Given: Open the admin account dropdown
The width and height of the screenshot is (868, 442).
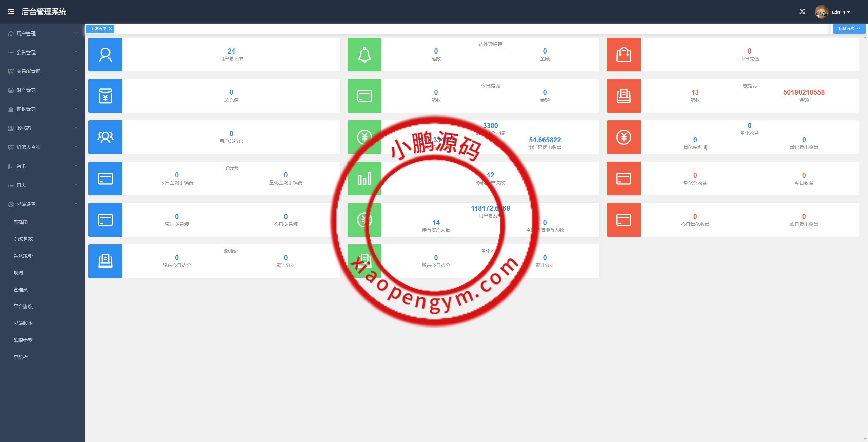Looking at the screenshot, I should (841, 12).
